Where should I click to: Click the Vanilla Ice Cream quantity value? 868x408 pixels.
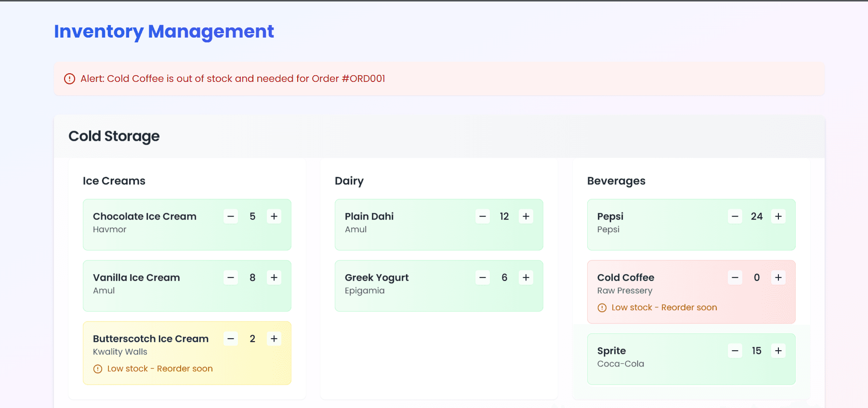[252, 277]
